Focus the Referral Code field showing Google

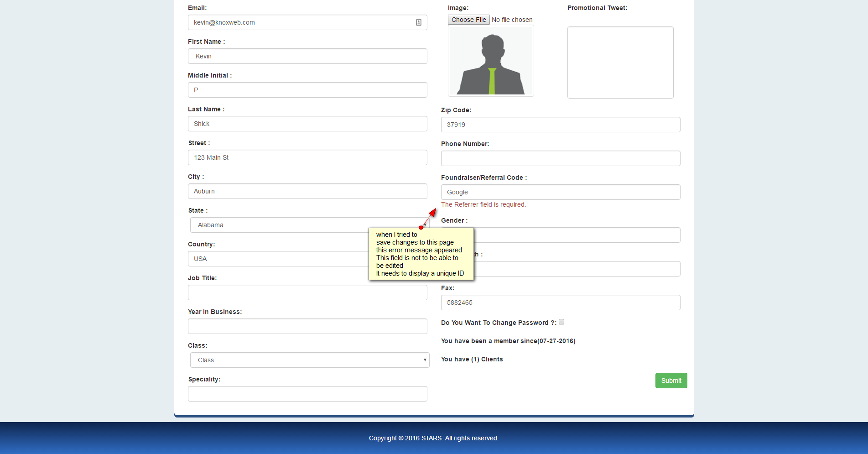pos(561,192)
